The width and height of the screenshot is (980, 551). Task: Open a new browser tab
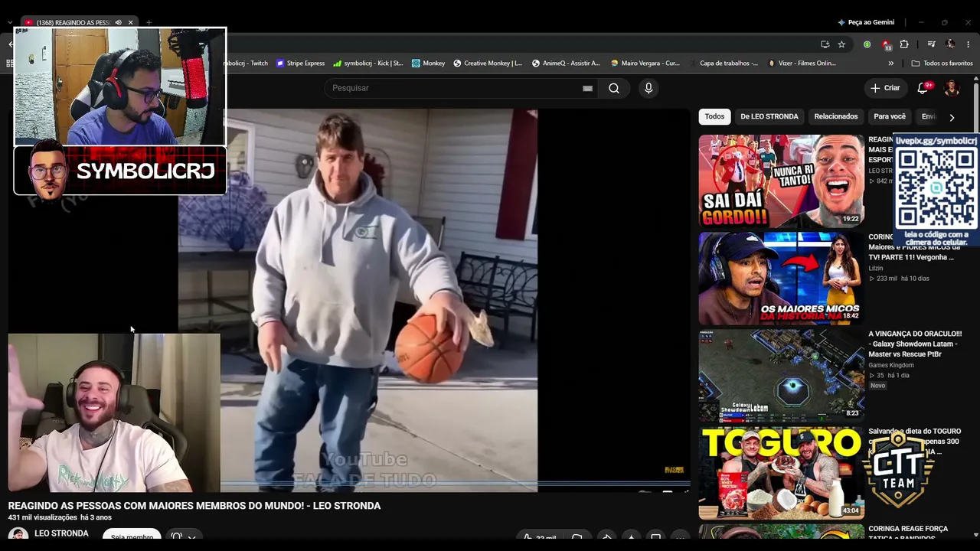tap(149, 23)
